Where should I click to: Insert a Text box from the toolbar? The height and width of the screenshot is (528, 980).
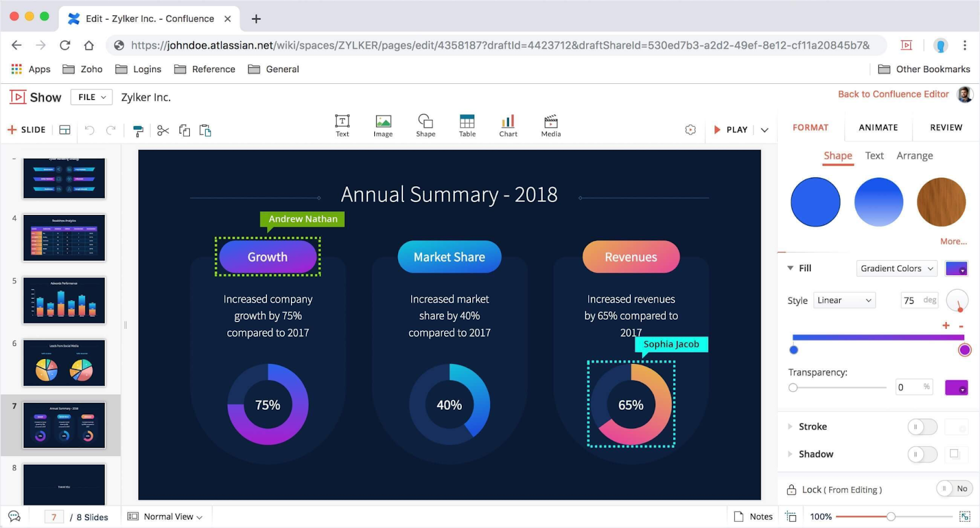pyautogui.click(x=342, y=125)
